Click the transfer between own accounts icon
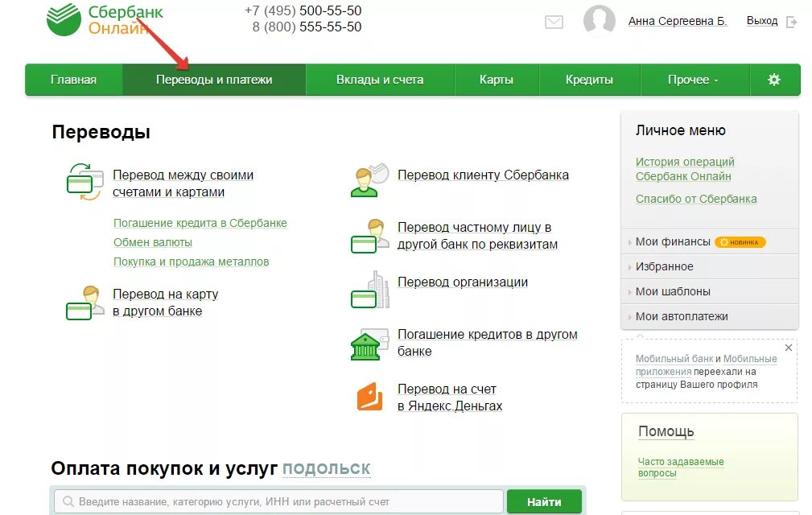This screenshot has height=515, width=812. coord(85,182)
